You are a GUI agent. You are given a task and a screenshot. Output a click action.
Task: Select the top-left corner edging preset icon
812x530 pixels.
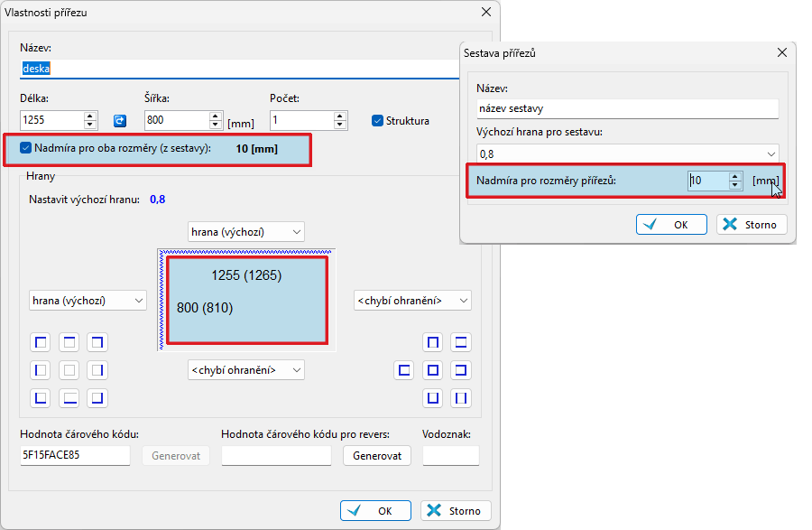pos(42,342)
